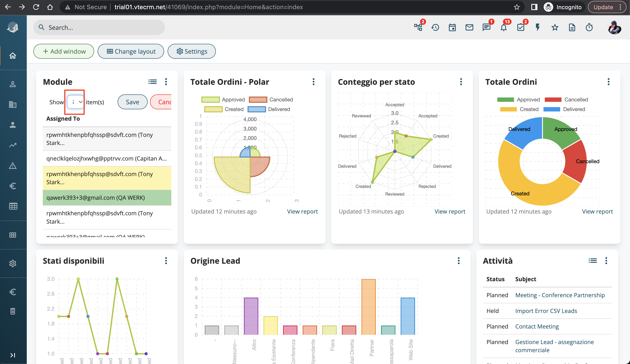Open notifications bell with 13 badge
This screenshot has width=630, height=364.
pos(503,27)
